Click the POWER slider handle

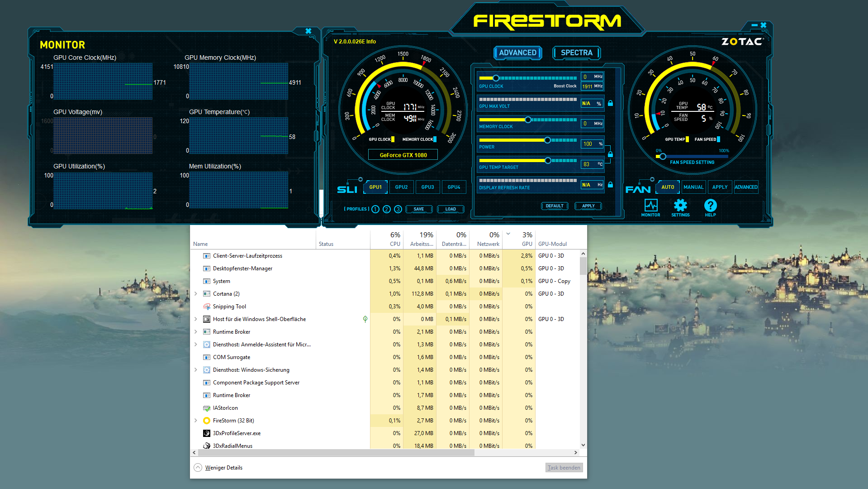(547, 140)
